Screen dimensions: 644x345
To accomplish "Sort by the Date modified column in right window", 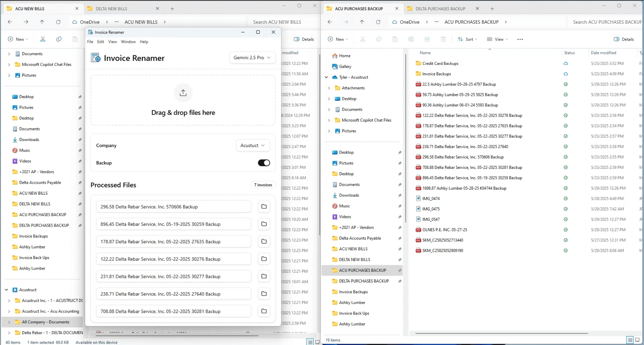I will (603, 53).
